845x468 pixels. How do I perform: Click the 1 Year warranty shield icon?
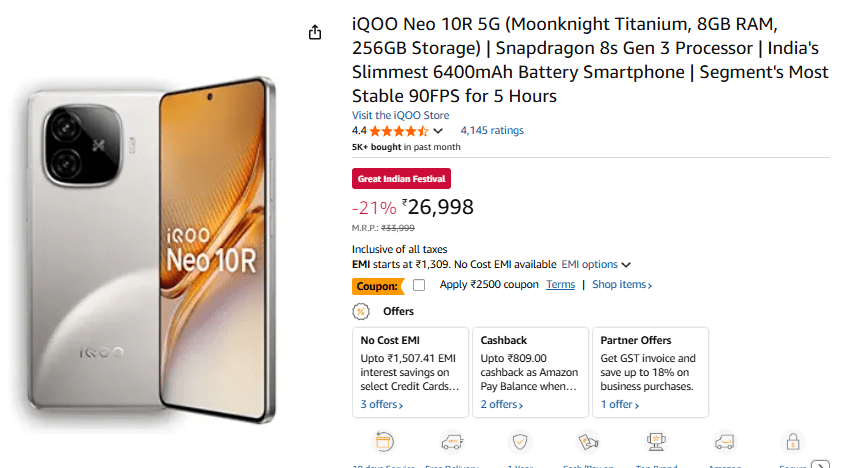tap(520, 443)
